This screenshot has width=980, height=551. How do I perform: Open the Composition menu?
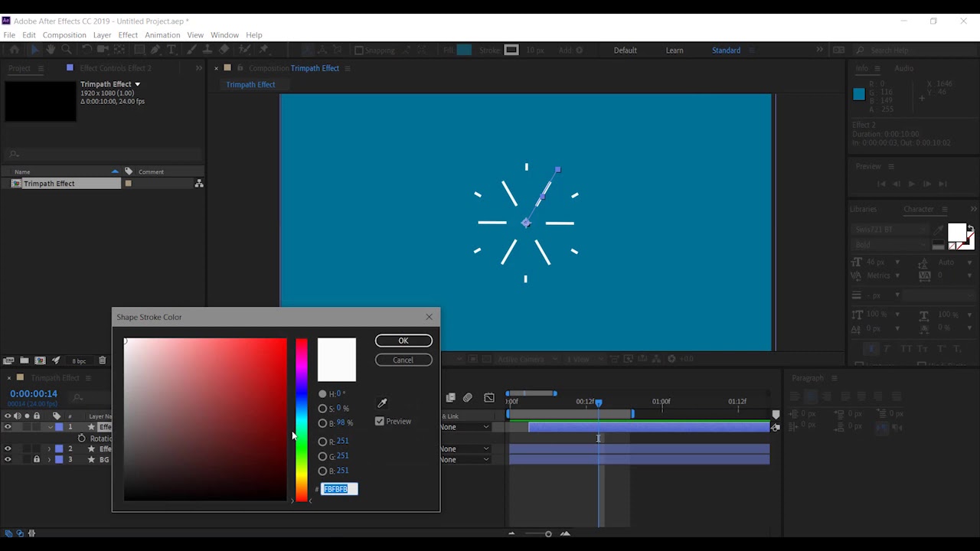(x=64, y=35)
